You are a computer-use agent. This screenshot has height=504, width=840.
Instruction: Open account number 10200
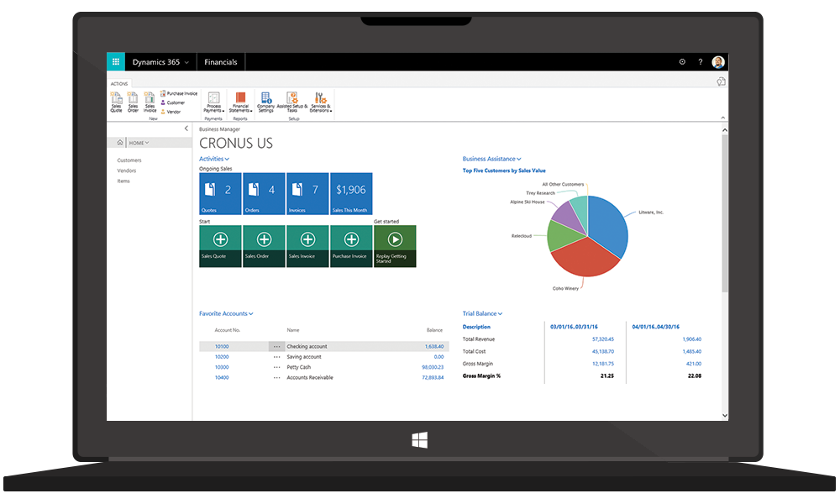(x=222, y=357)
